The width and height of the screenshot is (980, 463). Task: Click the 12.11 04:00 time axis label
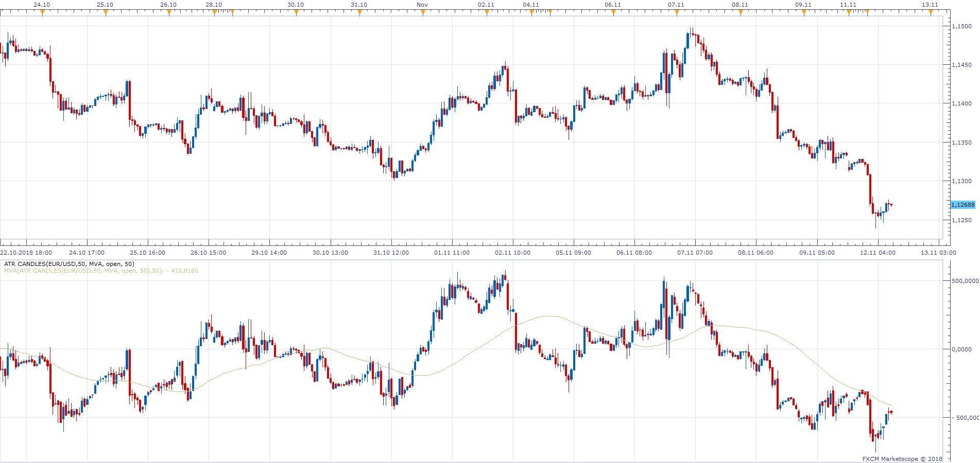point(878,253)
